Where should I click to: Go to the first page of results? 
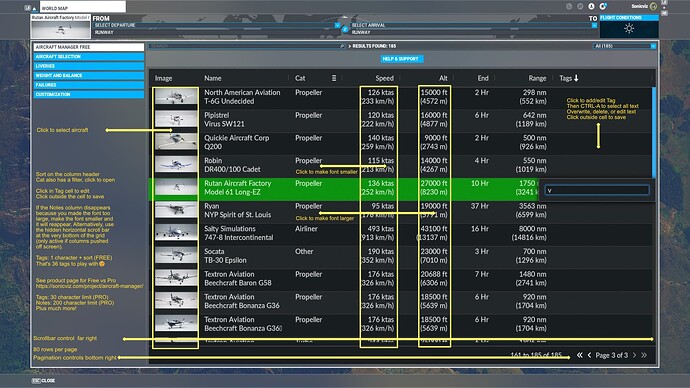pyautogui.click(x=580, y=355)
